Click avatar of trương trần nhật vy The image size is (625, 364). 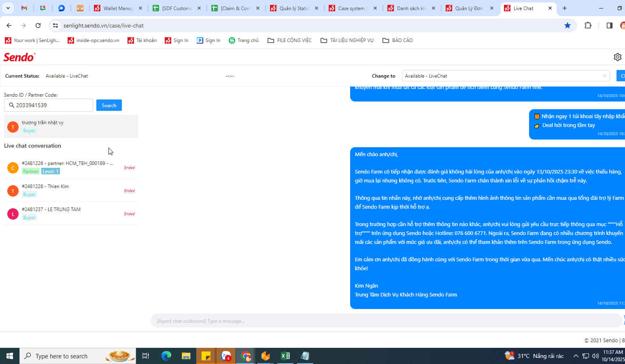tap(13, 127)
